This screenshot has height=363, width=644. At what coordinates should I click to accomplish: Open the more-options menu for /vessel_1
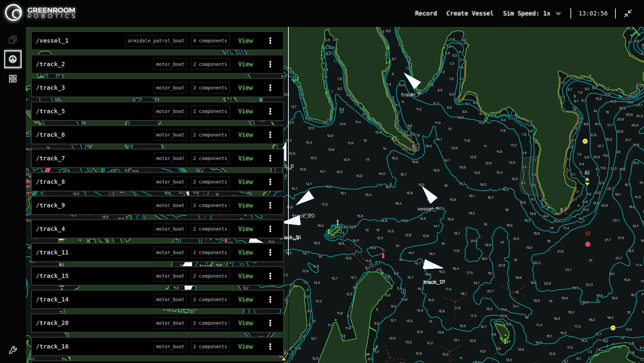tap(270, 41)
